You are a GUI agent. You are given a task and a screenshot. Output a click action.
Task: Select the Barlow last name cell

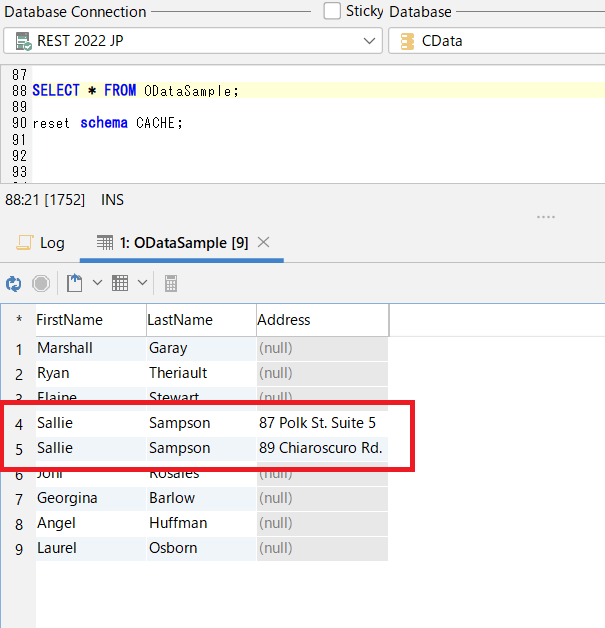(201, 499)
